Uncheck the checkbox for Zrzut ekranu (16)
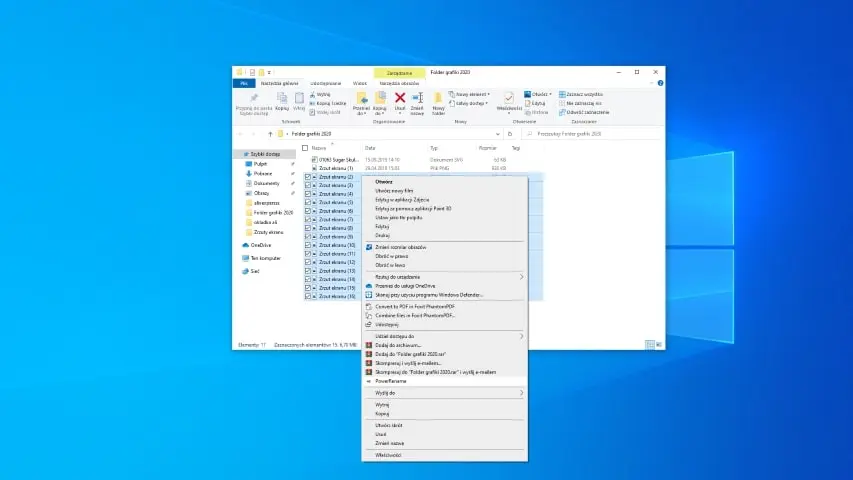Image resolution: width=853 pixels, height=480 pixels. [x=308, y=296]
